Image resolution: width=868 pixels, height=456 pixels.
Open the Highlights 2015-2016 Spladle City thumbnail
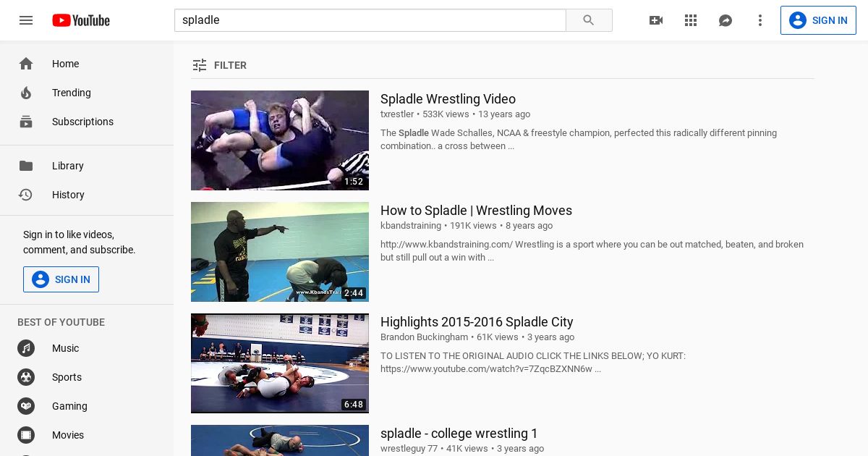coord(280,363)
